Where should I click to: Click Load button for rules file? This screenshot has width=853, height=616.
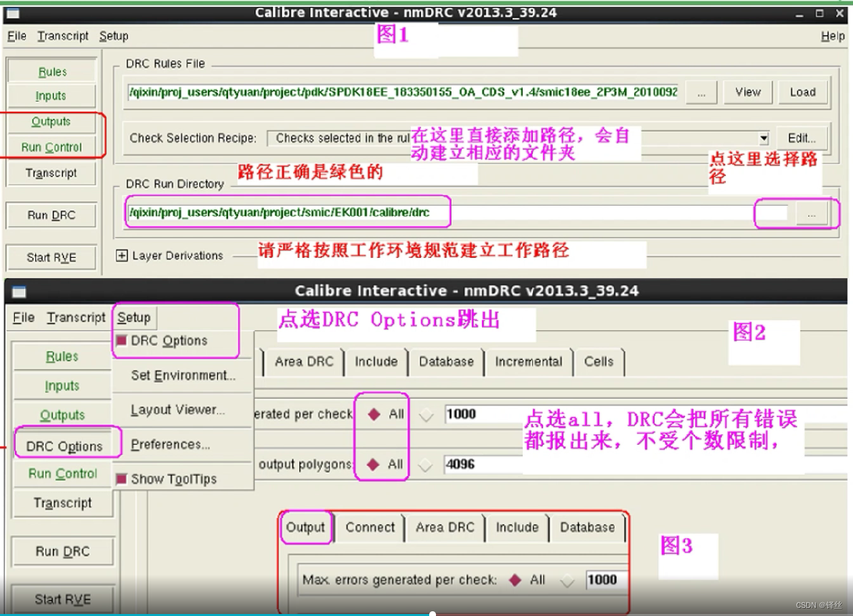(802, 92)
